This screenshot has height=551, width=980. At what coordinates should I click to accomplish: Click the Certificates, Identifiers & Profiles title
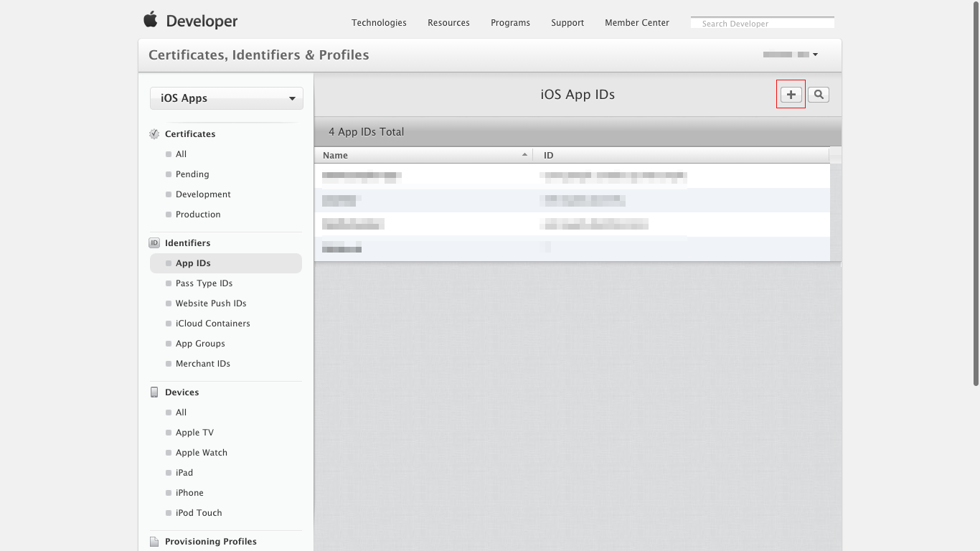coord(258,55)
